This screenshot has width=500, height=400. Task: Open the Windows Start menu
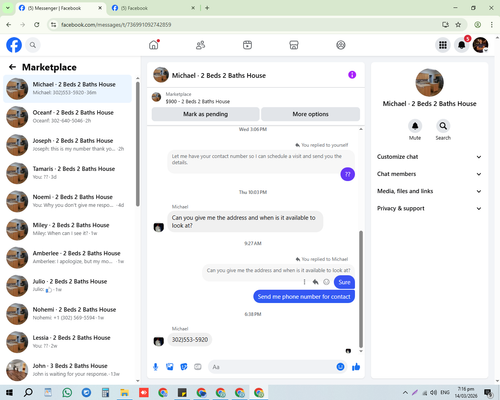pos(9,393)
